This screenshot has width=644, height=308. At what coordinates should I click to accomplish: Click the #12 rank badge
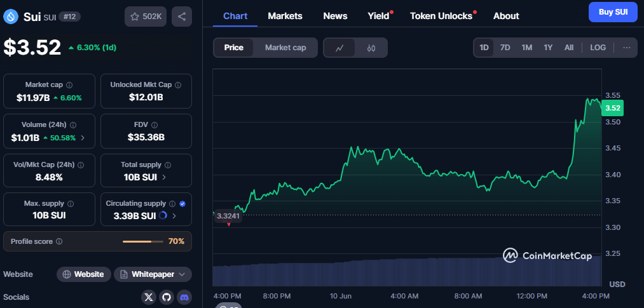(69, 17)
